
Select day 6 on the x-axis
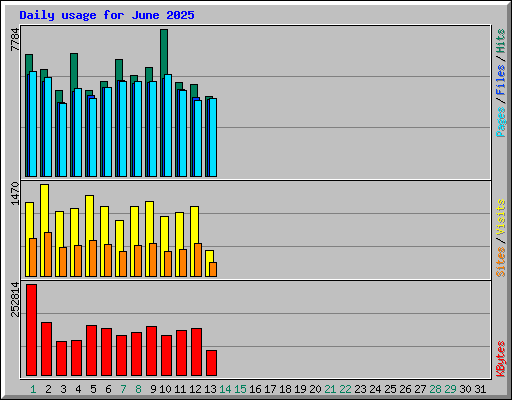point(108,389)
